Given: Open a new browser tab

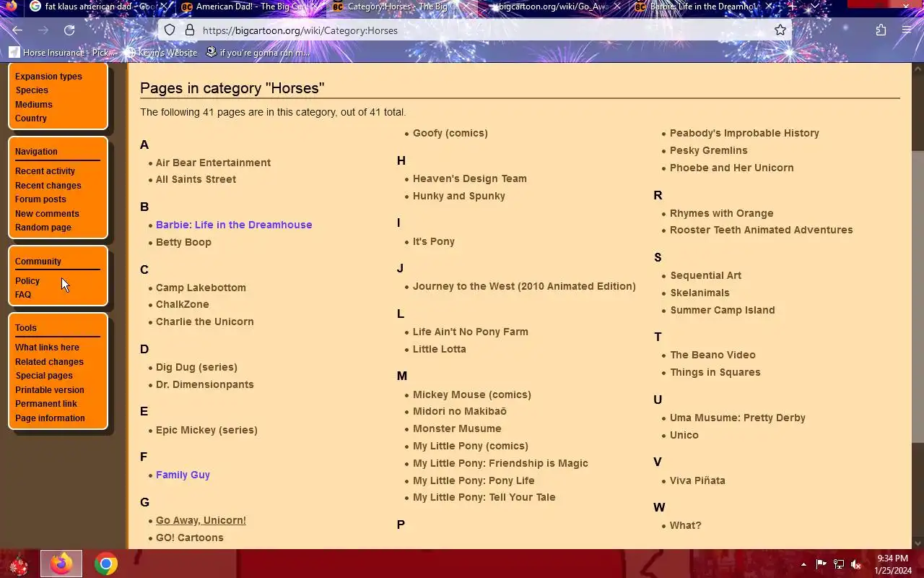Looking at the screenshot, I should (792, 7).
